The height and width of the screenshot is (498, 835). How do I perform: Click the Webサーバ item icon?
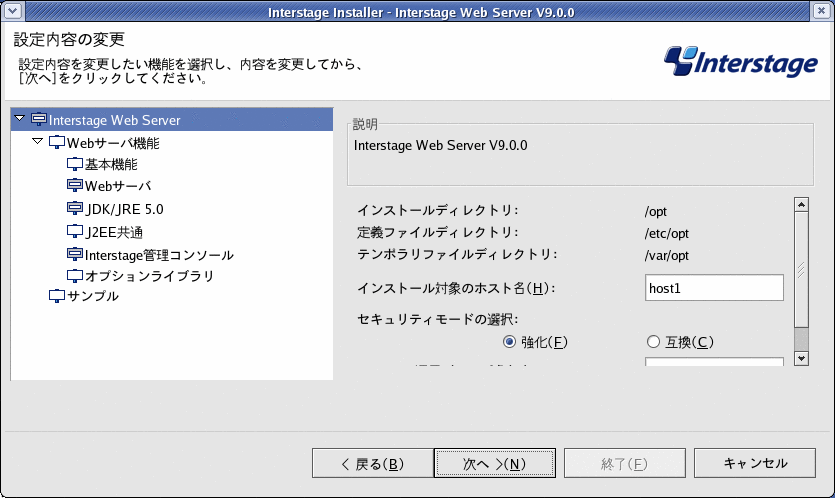click(75, 185)
